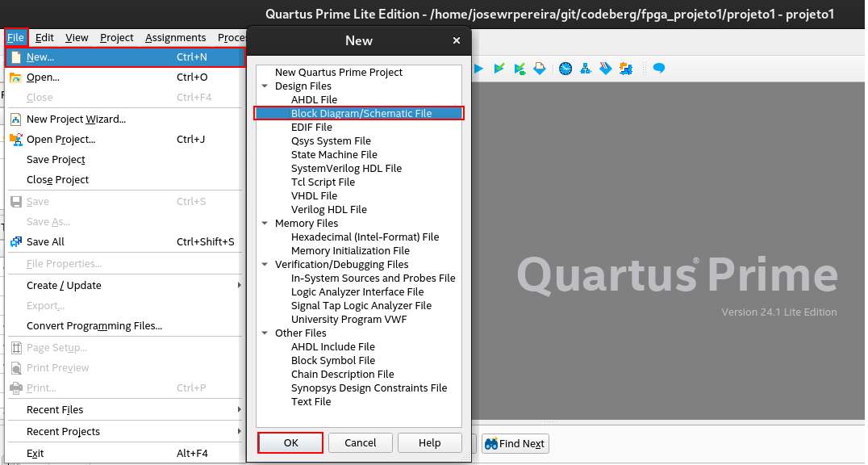The height and width of the screenshot is (465, 868).
Task: Select Block Diagram/Schematic File entry
Action: click(361, 113)
